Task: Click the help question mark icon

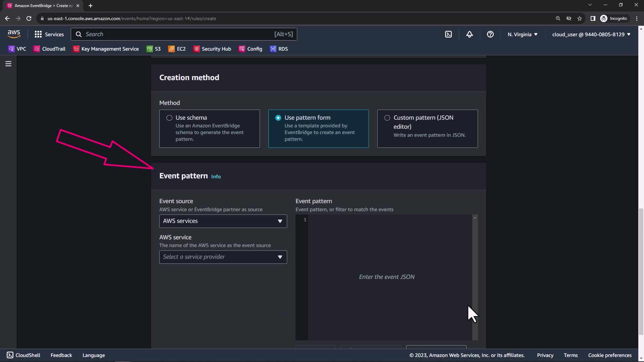Action: (x=490, y=34)
